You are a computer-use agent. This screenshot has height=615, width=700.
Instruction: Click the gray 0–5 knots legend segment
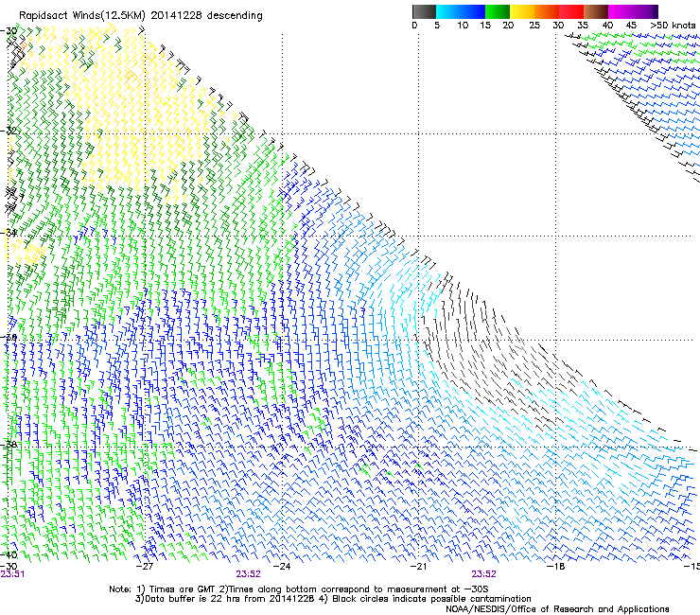click(424, 11)
